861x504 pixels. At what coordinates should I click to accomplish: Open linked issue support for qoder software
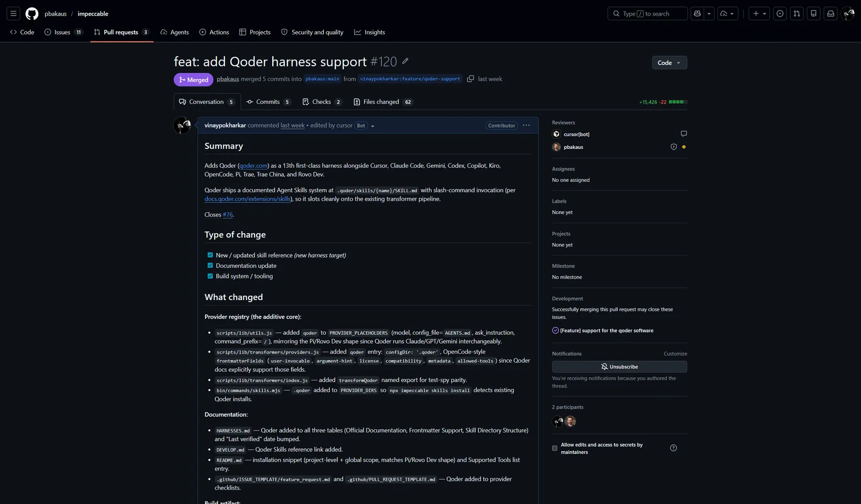[606, 330]
